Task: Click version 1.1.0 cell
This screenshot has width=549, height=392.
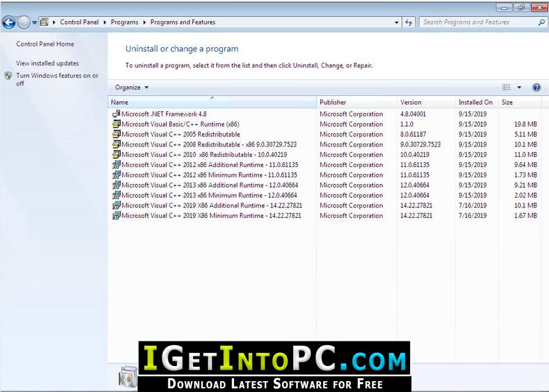Action: point(407,124)
